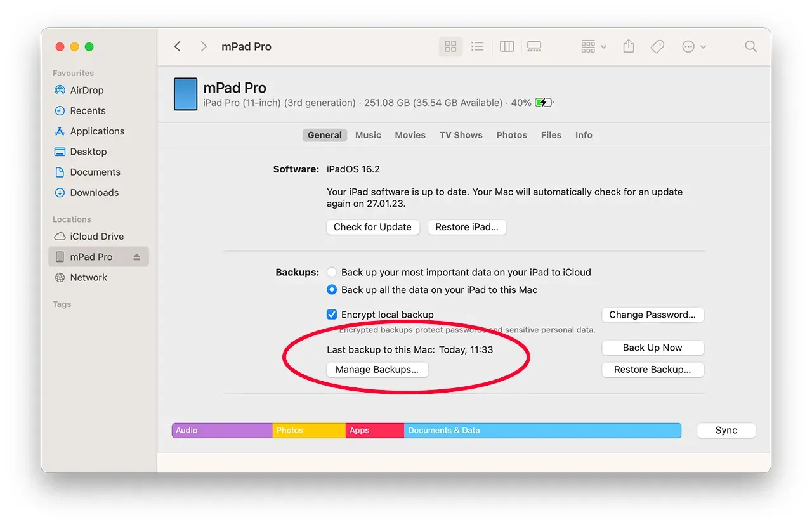Open Manage Backups dialog
The image size is (812, 527).
377,369
